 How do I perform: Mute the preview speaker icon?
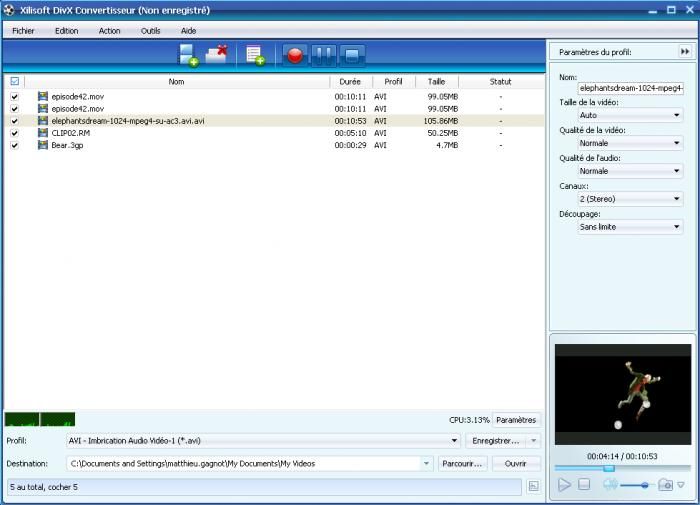610,484
